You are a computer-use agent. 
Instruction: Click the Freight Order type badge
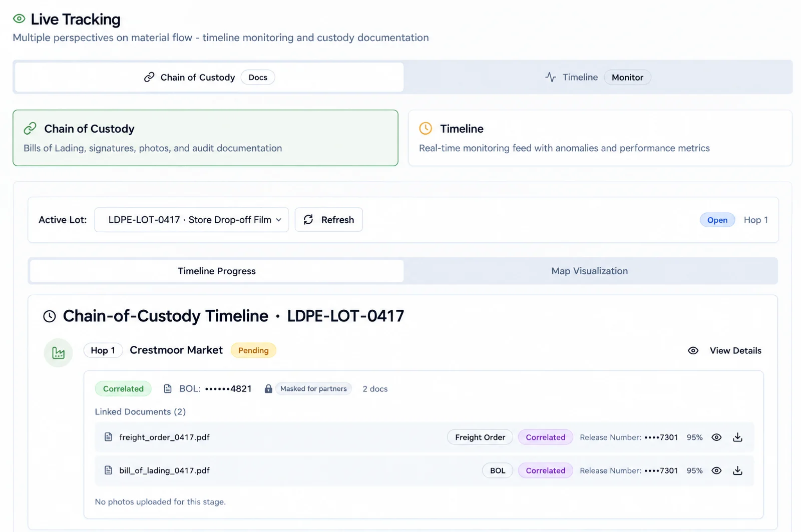pyautogui.click(x=480, y=437)
